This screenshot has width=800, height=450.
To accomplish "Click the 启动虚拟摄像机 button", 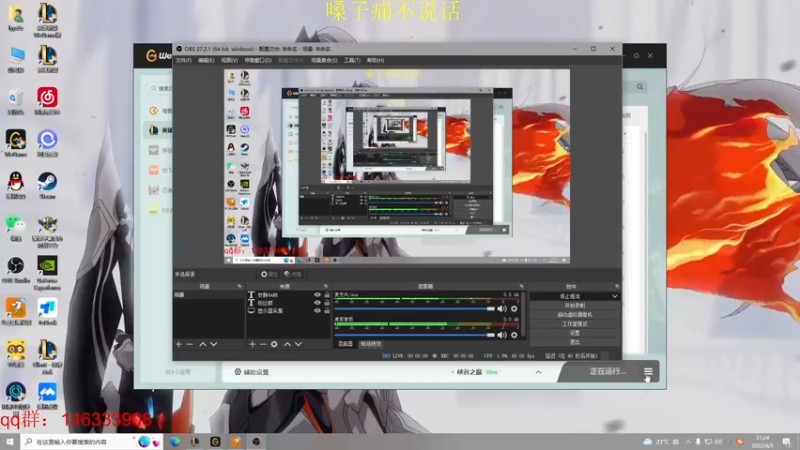I will click(574, 315).
